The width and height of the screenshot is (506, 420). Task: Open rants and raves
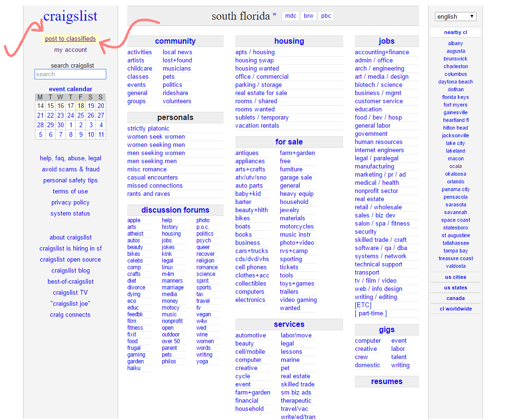[x=148, y=193]
